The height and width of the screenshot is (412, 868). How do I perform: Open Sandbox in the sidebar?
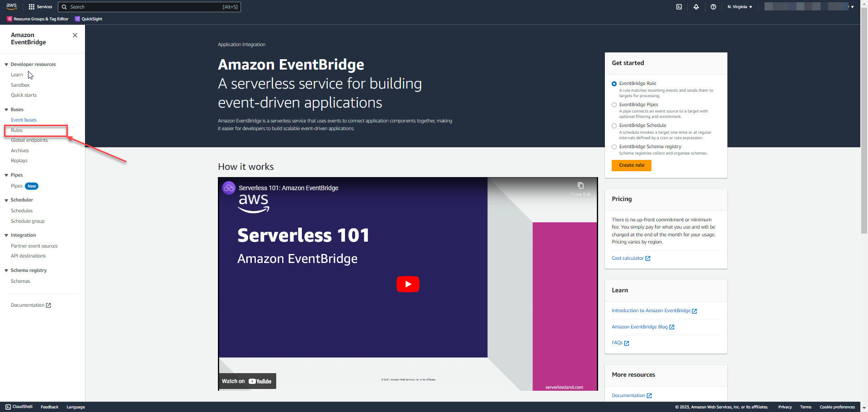click(x=20, y=85)
